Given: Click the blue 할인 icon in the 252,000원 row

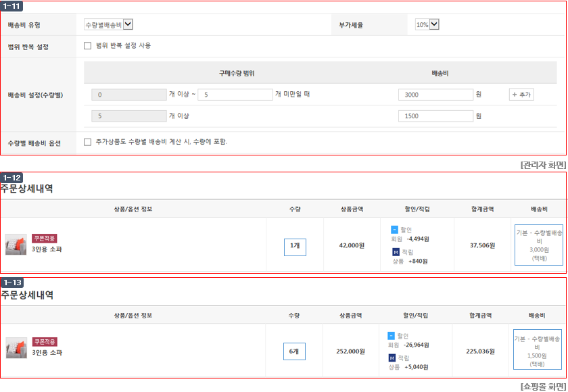Looking at the screenshot, I should point(392,336).
